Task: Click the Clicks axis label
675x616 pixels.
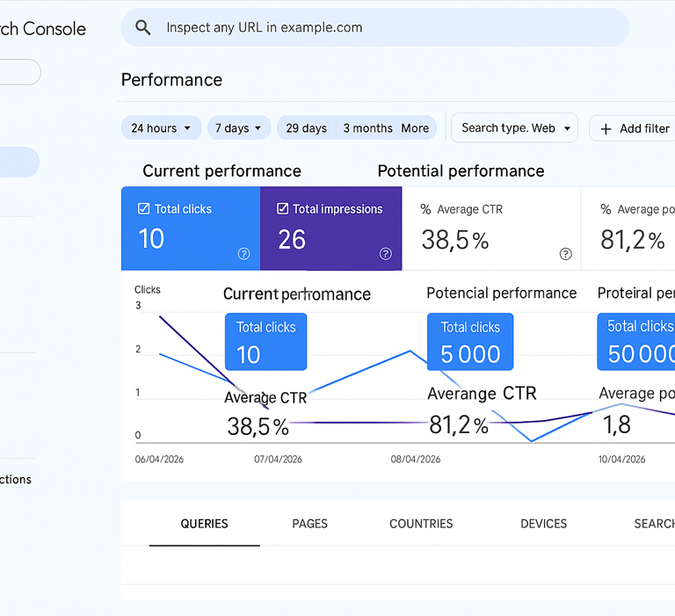Action: (148, 290)
